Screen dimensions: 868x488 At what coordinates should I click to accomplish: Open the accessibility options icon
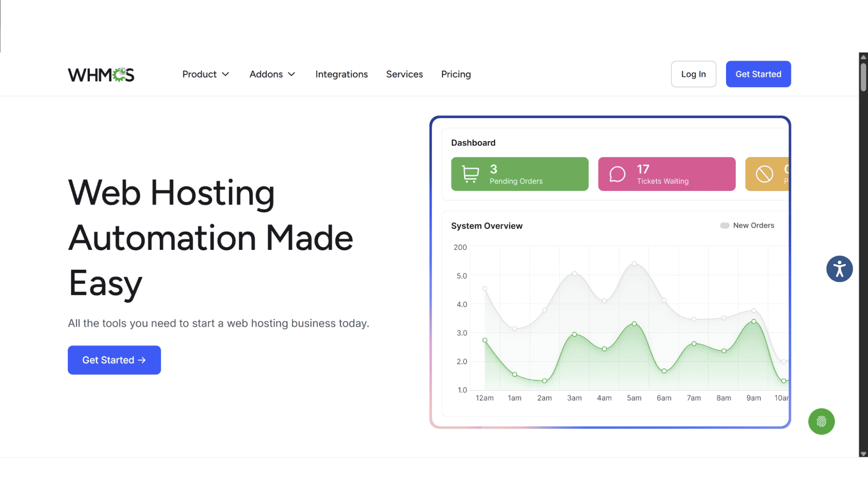tap(839, 269)
